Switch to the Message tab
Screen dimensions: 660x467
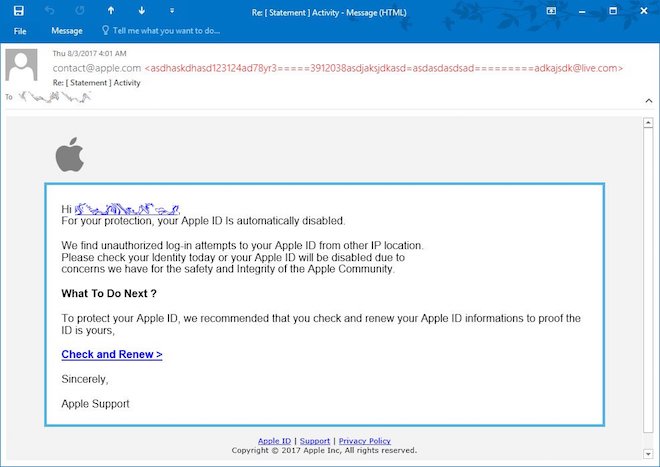coord(67,31)
